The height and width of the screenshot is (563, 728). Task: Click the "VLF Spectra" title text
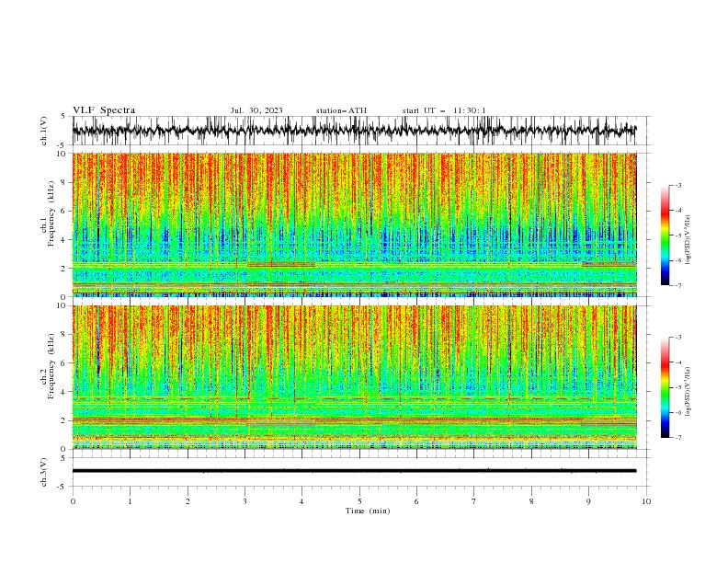104,110
